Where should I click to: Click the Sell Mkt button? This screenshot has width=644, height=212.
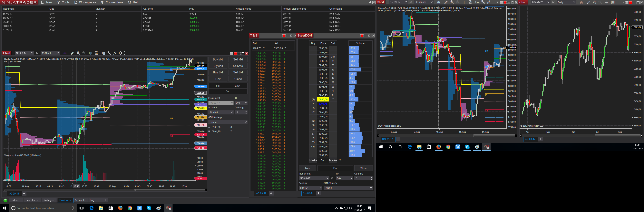pyautogui.click(x=238, y=59)
